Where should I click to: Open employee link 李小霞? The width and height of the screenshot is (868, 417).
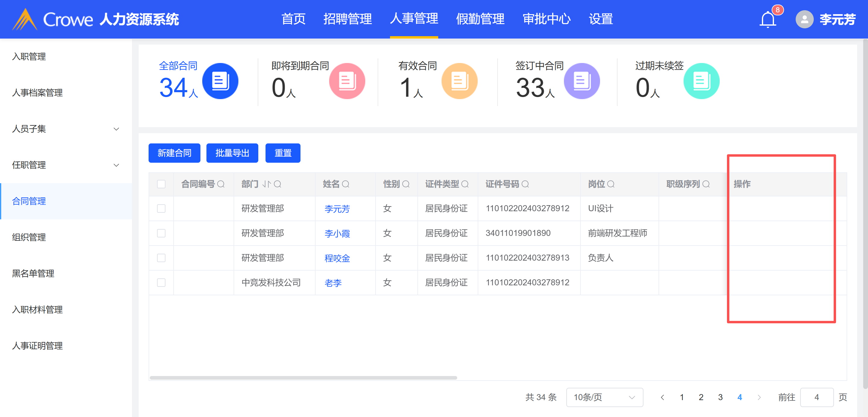pyautogui.click(x=337, y=234)
